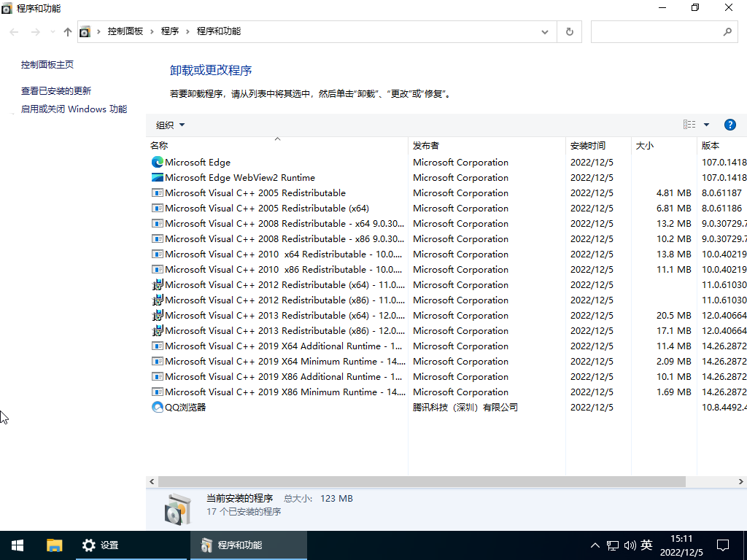Open the view options dropdown arrow
The image size is (747, 560).
coord(706,125)
